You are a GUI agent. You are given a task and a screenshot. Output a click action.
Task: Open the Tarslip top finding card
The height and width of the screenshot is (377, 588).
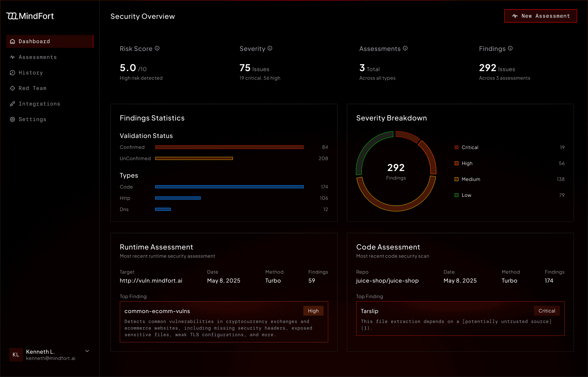(460, 318)
